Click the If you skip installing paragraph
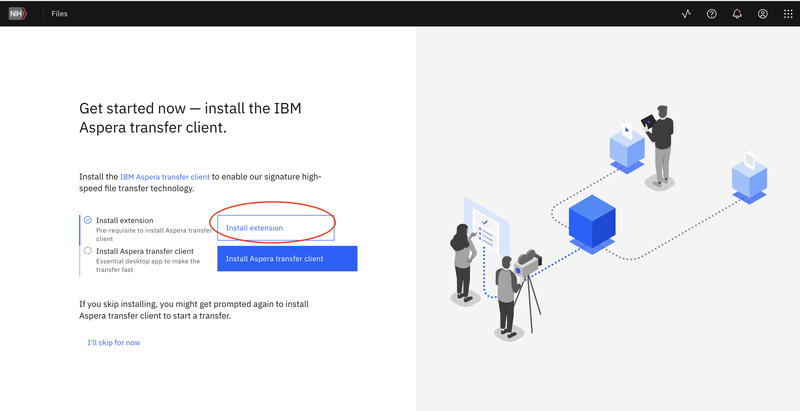The width and height of the screenshot is (800, 411). click(x=194, y=310)
